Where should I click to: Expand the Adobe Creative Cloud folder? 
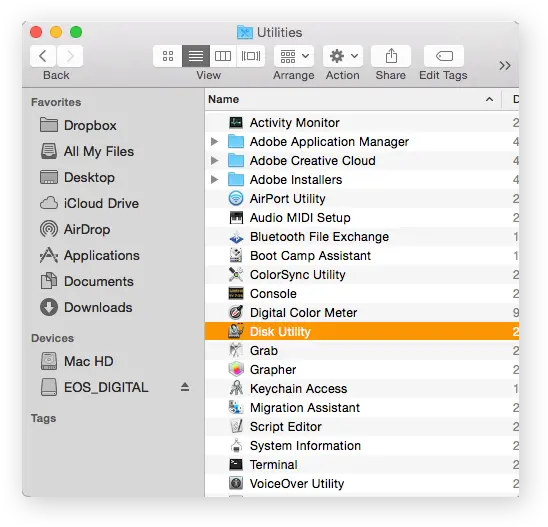[x=215, y=160]
